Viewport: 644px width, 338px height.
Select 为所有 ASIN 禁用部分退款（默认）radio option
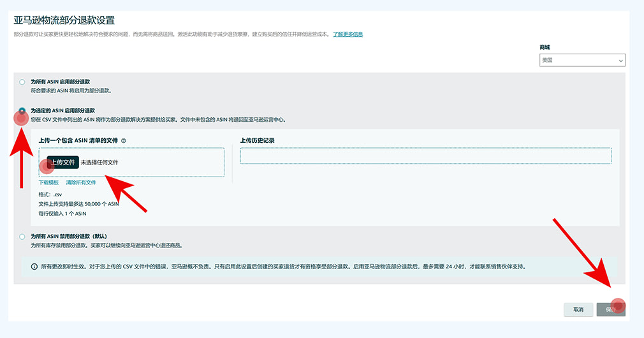click(22, 237)
